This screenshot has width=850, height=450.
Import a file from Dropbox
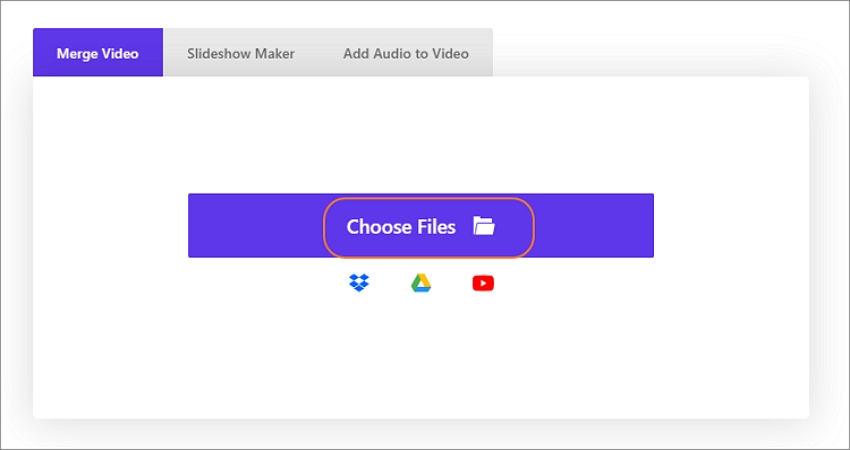pos(359,283)
